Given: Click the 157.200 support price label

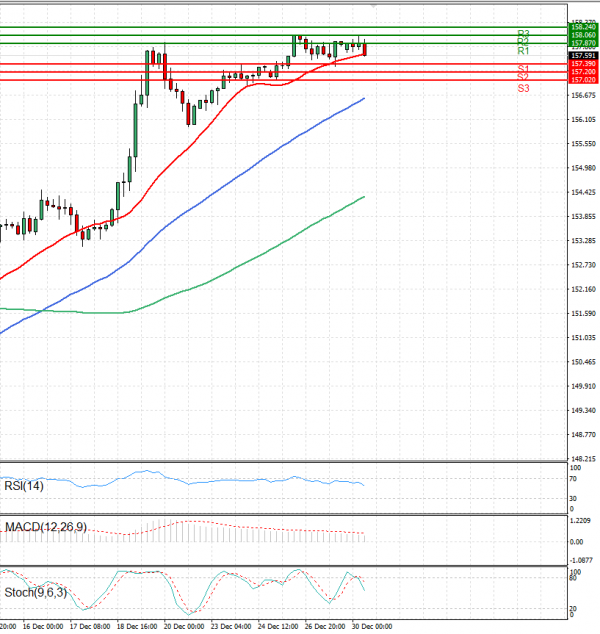Looking at the screenshot, I should tap(583, 72).
